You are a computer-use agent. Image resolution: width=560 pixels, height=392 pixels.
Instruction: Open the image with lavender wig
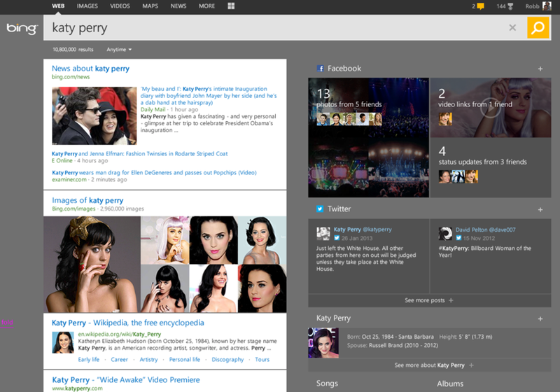point(165,240)
